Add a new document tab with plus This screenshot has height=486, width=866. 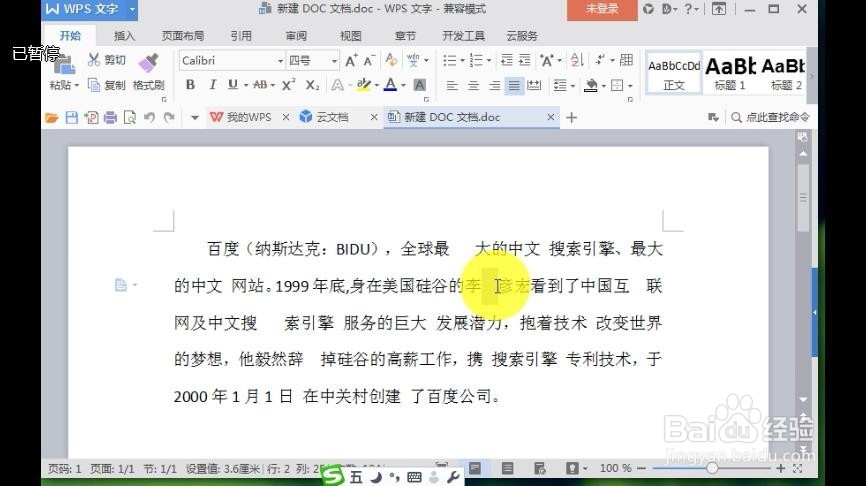[x=572, y=118]
